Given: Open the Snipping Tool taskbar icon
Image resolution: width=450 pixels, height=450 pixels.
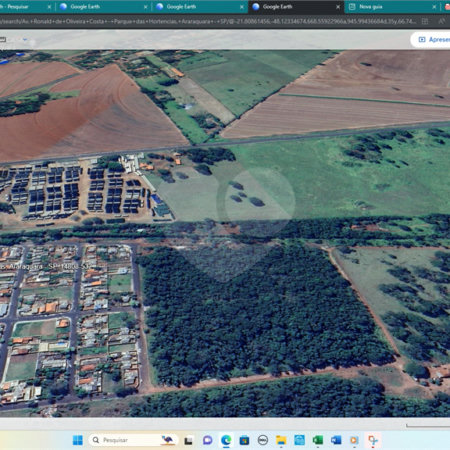Looking at the screenshot, I should point(373,440).
